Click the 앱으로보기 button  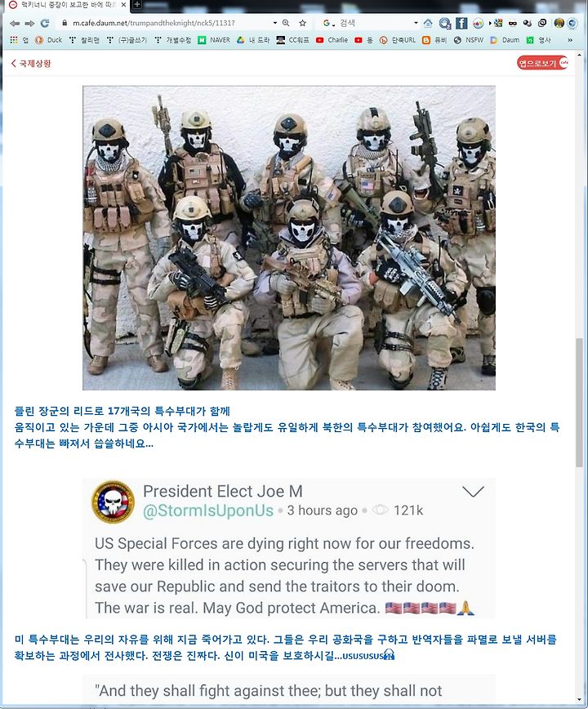[542, 63]
